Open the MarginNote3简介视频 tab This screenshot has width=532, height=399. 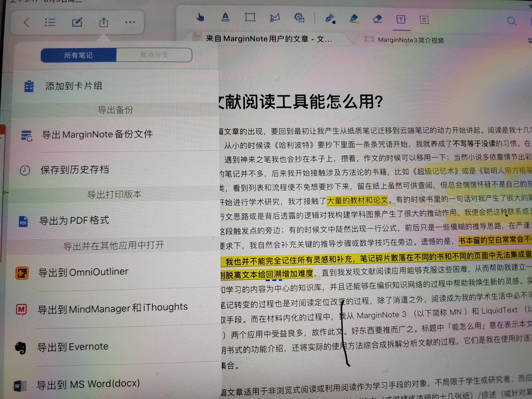pyautogui.click(x=411, y=40)
